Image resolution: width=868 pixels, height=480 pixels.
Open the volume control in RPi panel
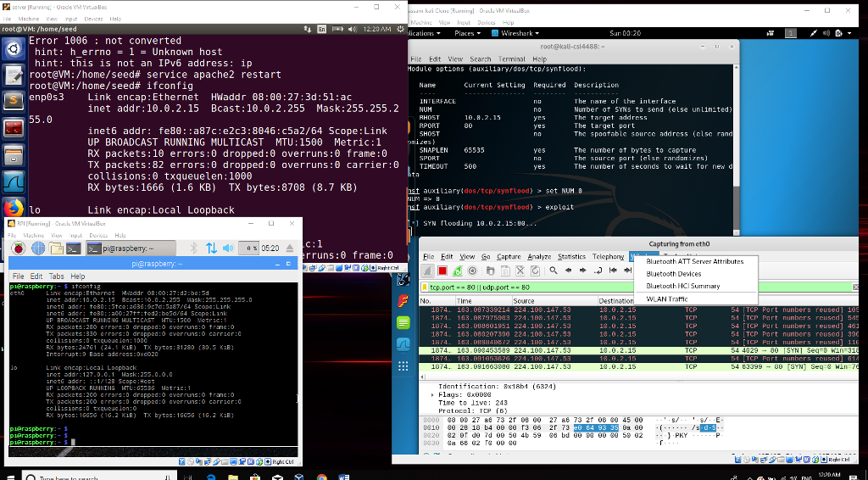click(228, 248)
